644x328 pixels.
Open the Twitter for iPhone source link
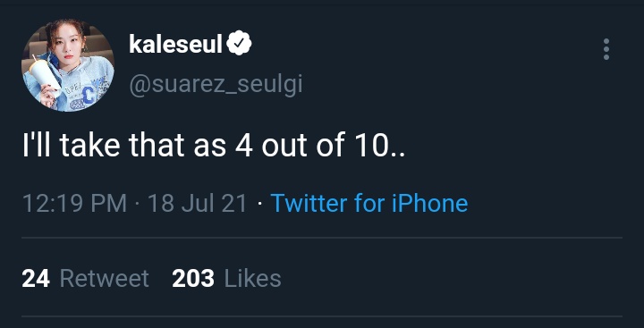(x=369, y=203)
